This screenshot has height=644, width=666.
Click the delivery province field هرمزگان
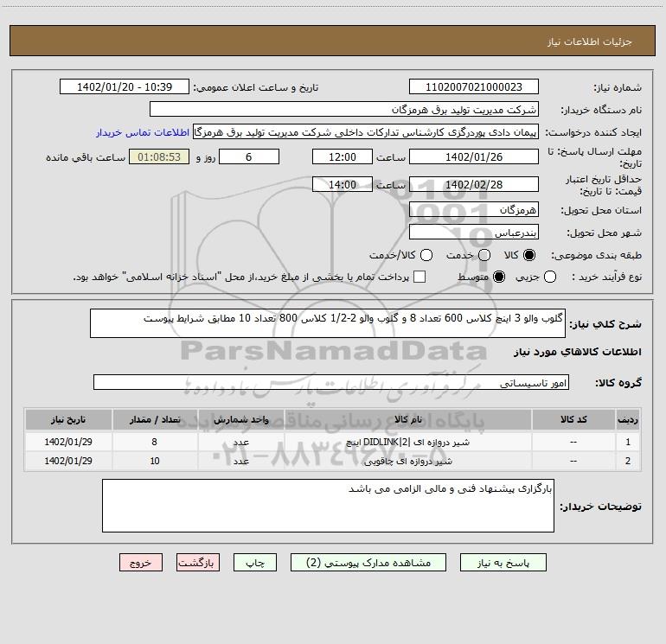[x=474, y=210]
